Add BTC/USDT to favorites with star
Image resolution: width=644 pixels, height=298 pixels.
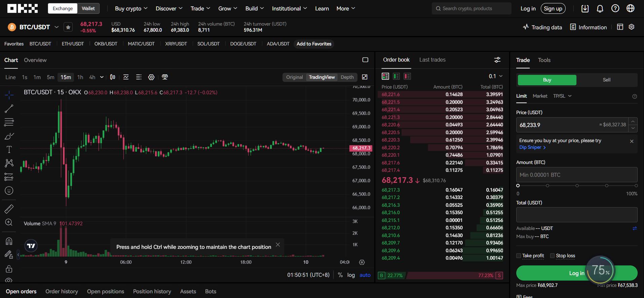coord(68,27)
